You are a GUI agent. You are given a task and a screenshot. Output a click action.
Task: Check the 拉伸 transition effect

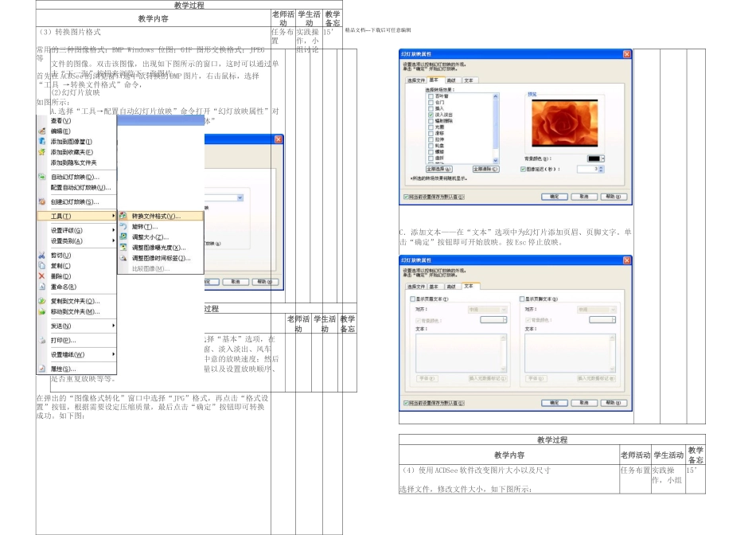tap(431, 140)
